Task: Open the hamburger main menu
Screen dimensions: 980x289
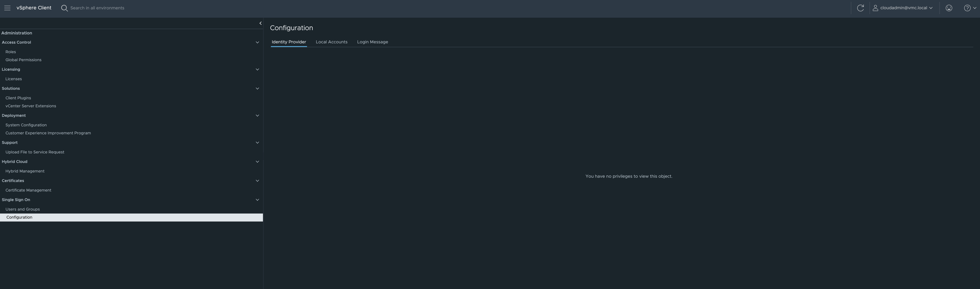Action: point(7,8)
